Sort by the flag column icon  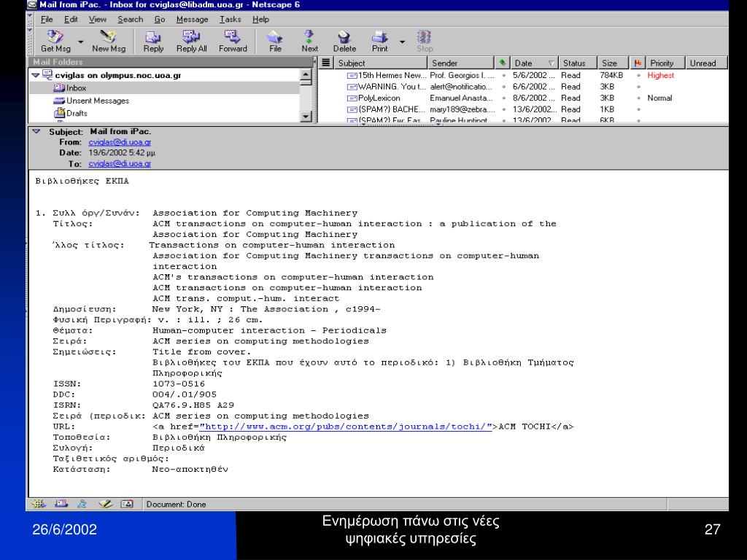[x=638, y=63]
